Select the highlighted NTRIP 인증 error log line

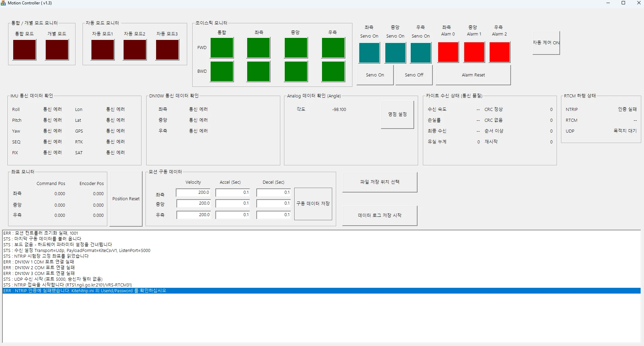[321, 291]
